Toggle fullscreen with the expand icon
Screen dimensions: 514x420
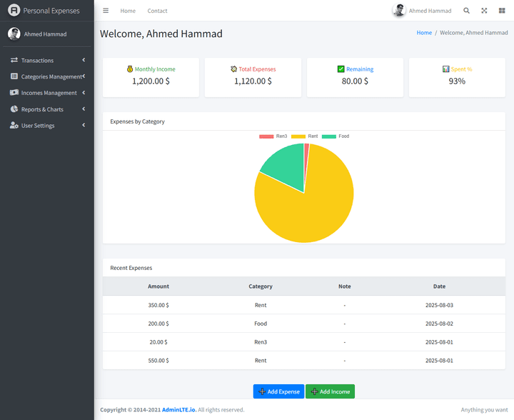click(x=485, y=11)
